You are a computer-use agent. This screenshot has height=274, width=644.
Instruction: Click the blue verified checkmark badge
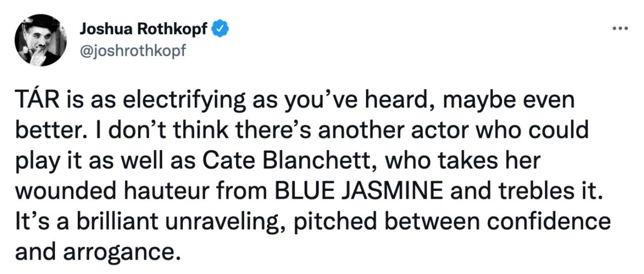[220, 29]
